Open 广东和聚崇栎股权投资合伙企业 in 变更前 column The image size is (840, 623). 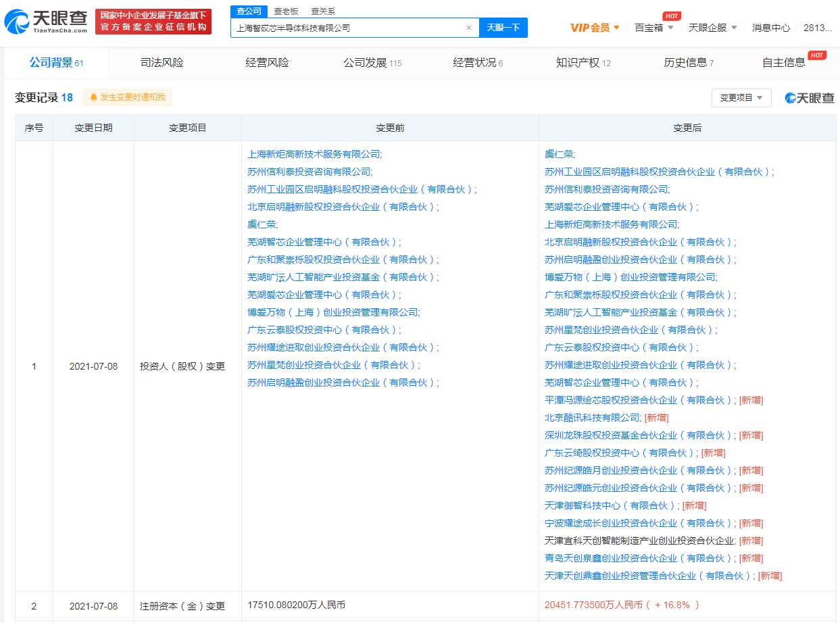(343, 259)
